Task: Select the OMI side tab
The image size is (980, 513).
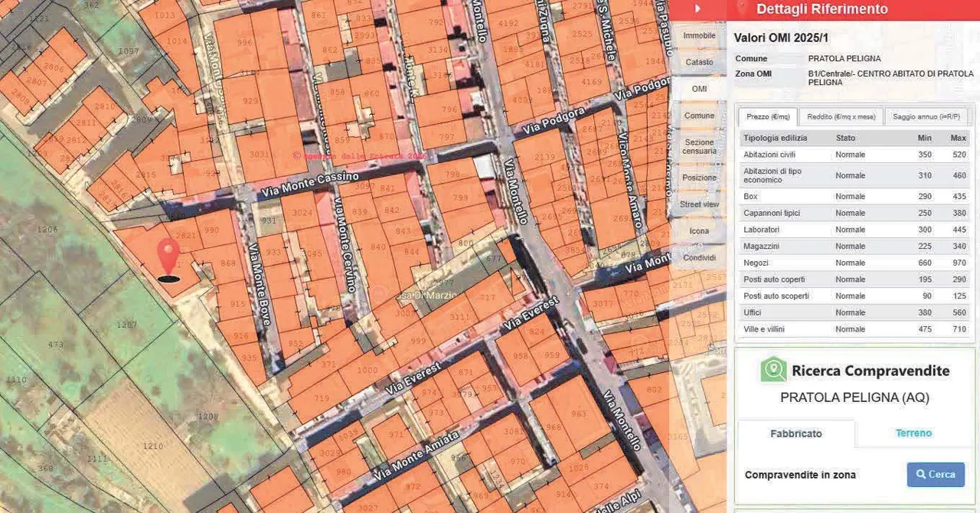Action: click(699, 89)
